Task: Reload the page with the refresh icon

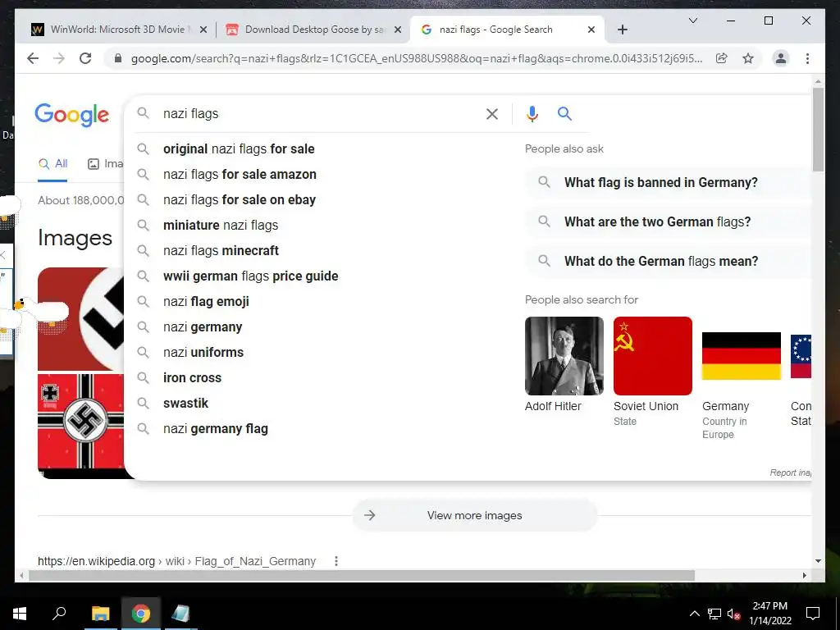Action: tap(85, 58)
